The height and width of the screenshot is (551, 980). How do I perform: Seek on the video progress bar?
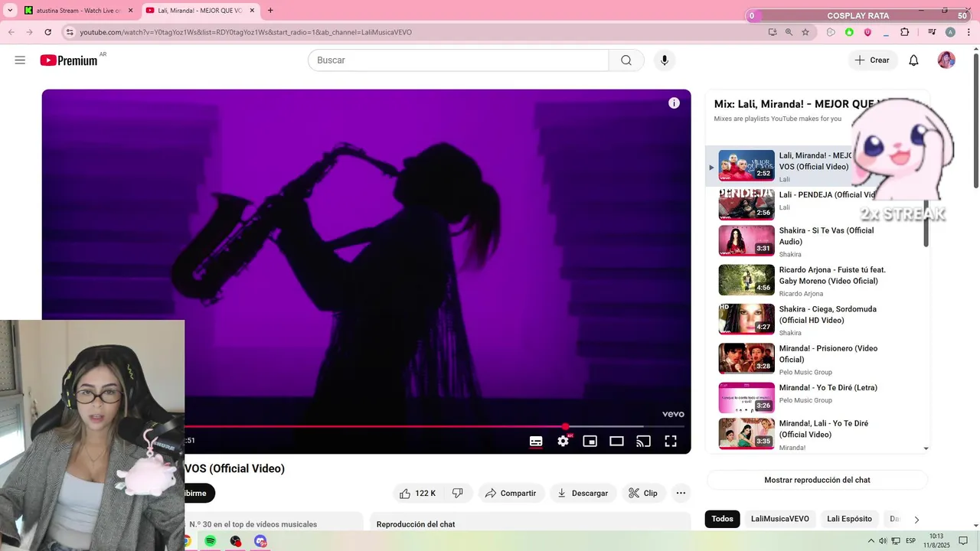[x=434, y=426]
